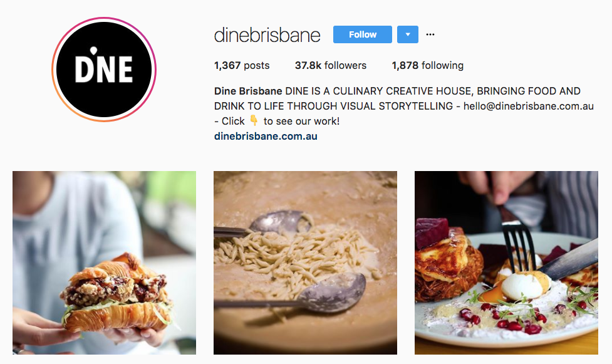The width and height of the screenshot is (612, 364).
Task: Click the 1,367 posts count
Action: tap(242, 65)
